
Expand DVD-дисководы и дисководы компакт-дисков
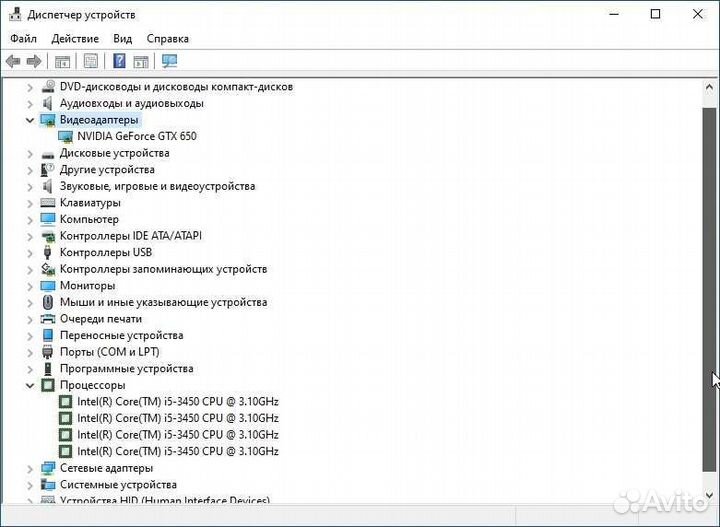pos(30,87)
